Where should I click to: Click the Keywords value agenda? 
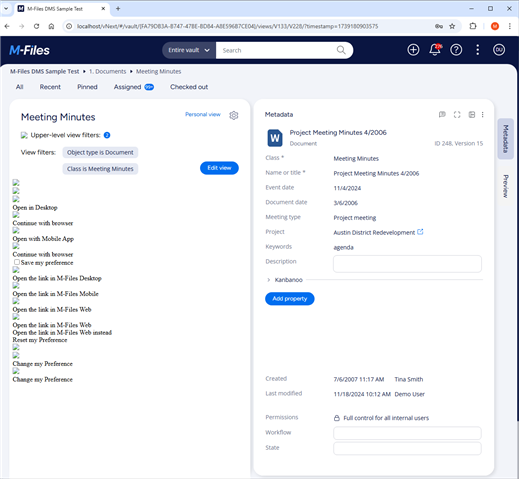coord(343,247)
